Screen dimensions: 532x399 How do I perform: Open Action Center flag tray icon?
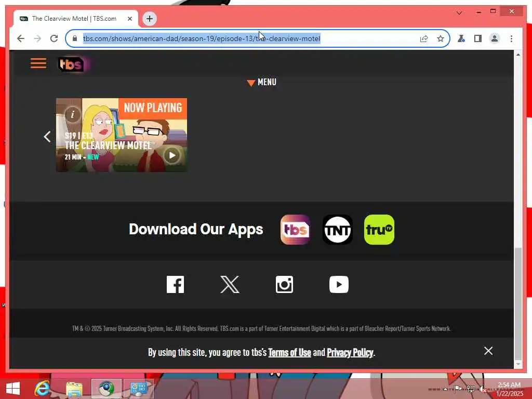458,389
